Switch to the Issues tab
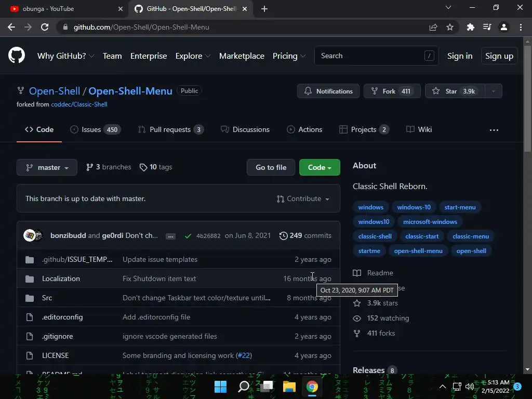 pyautogui.click(x=96, y=129)
